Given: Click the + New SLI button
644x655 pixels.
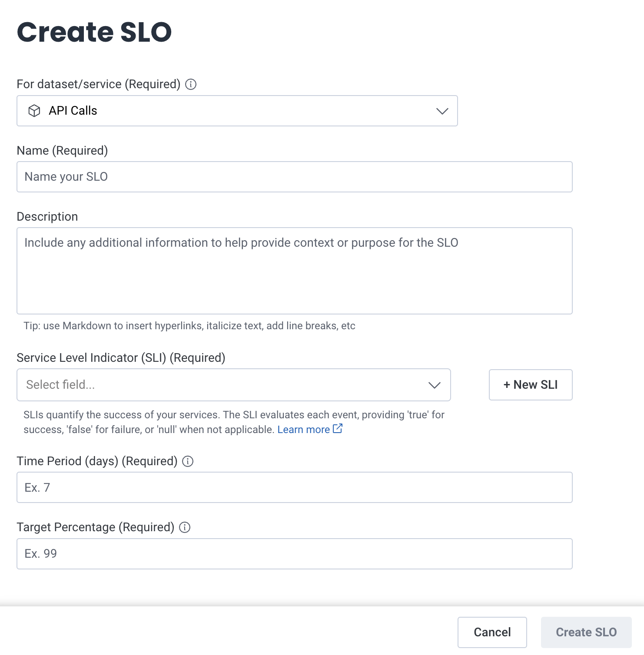Looking at the screenshot, I should (x=530, y=385).
